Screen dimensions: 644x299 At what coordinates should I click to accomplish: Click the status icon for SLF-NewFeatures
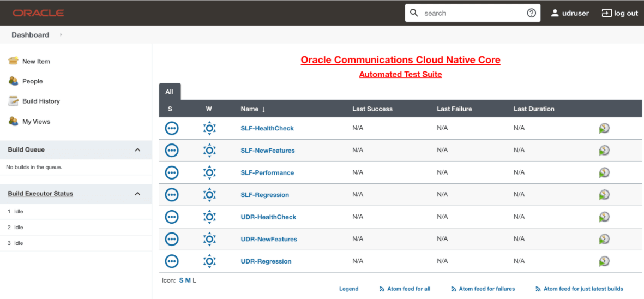pos(172,151)
